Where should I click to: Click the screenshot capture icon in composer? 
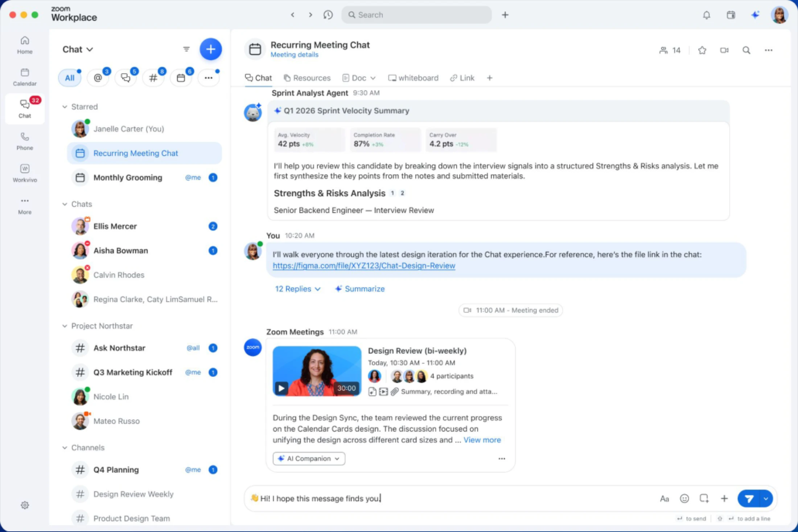(x=704, y=499)
